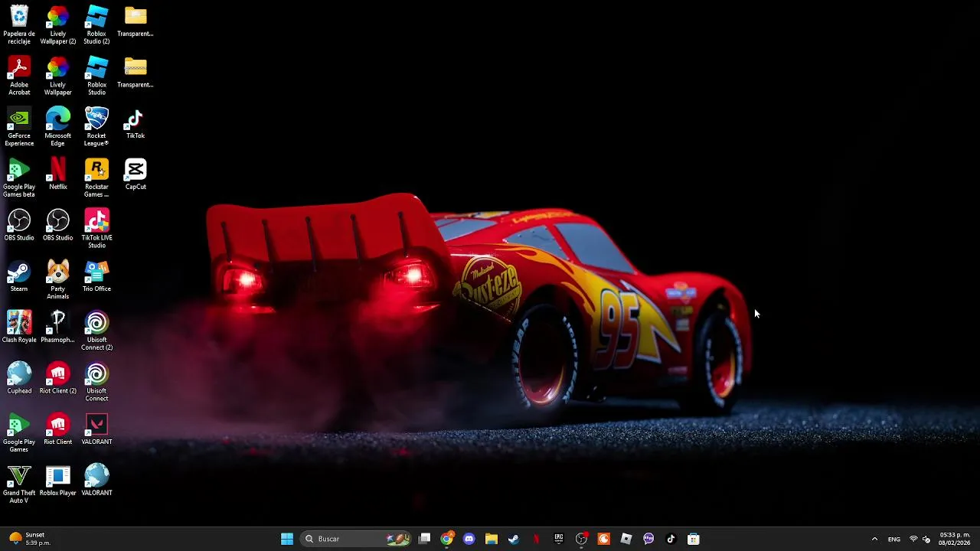This screenshot has height=551, width=980.
Task: Open the Windows Start menu
Action: tap(287, 539)
